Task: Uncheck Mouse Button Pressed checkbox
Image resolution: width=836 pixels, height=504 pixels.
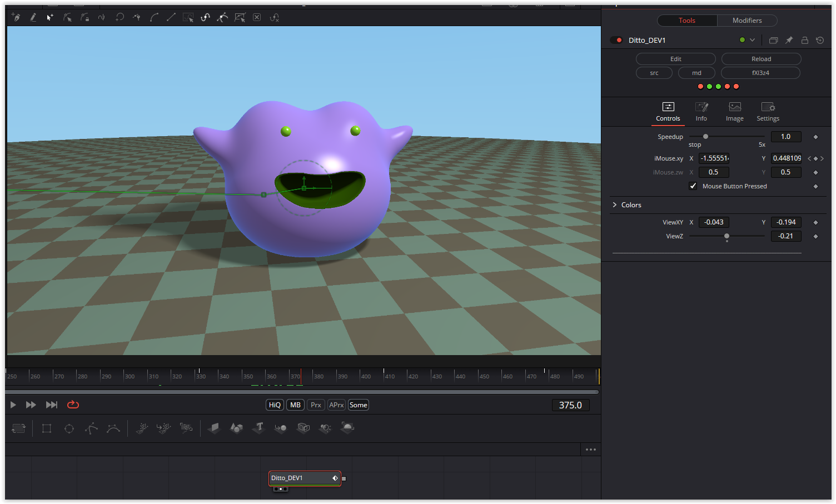Action: pos(693,186)
